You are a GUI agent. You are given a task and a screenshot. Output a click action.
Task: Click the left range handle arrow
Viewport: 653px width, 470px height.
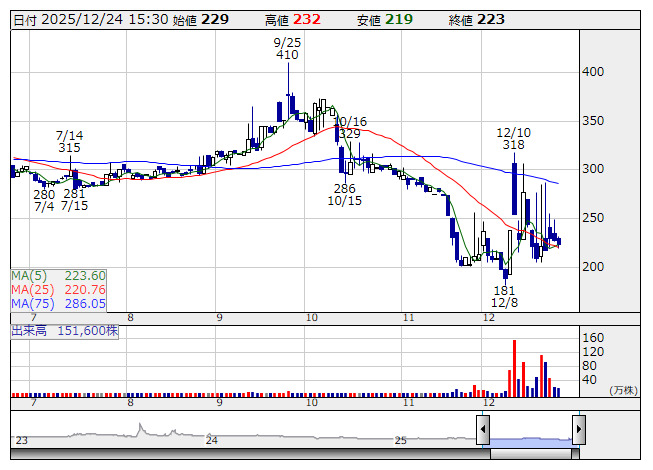coord(483,429)
